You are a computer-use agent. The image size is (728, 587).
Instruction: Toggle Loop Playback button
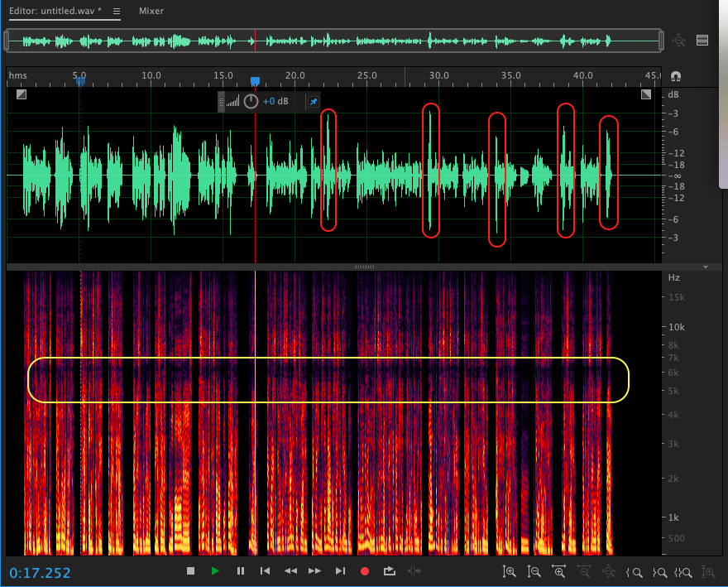coord(390,571)
